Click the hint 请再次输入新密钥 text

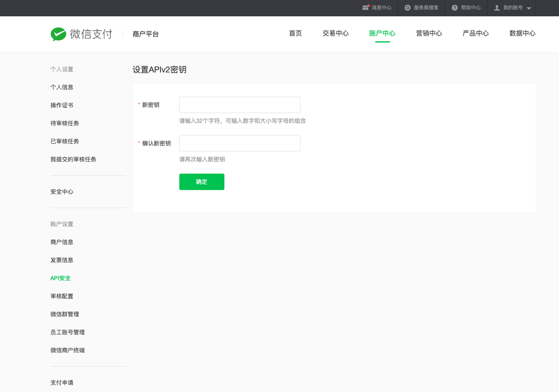pyautogui.click(x=202, y=160)
